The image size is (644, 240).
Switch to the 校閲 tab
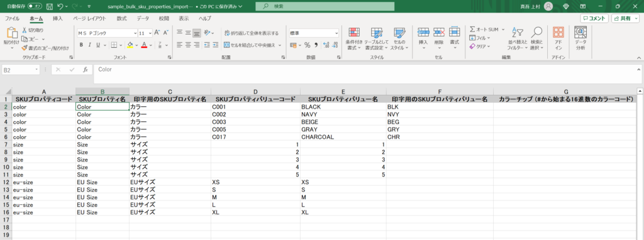click(x=164, y=18)
